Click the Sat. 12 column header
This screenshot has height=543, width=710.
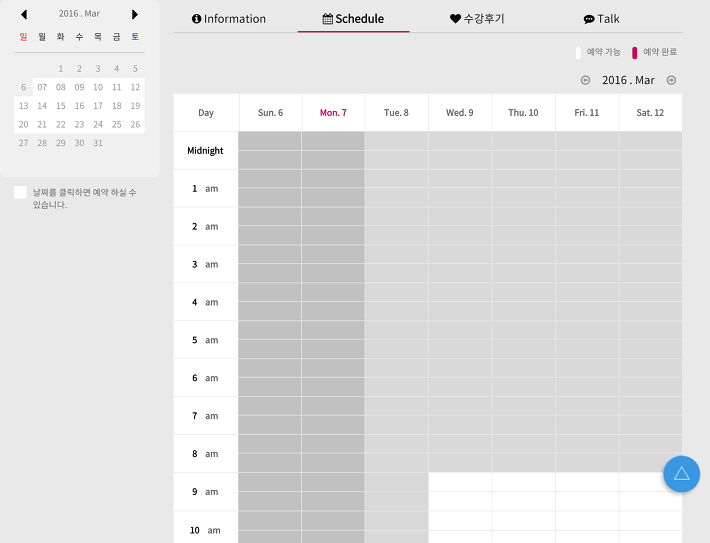pos(650,113)
